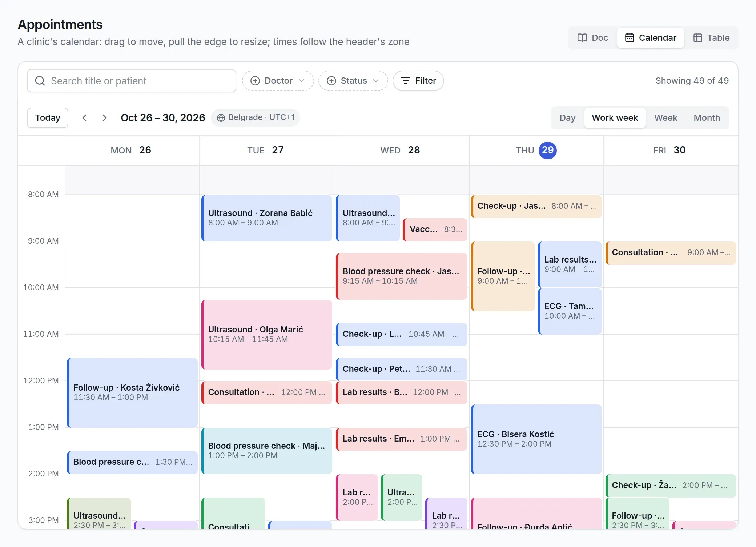
Task: Open Tuesday's 1:00 PM Blood pressure check
Action: [267, 451]
